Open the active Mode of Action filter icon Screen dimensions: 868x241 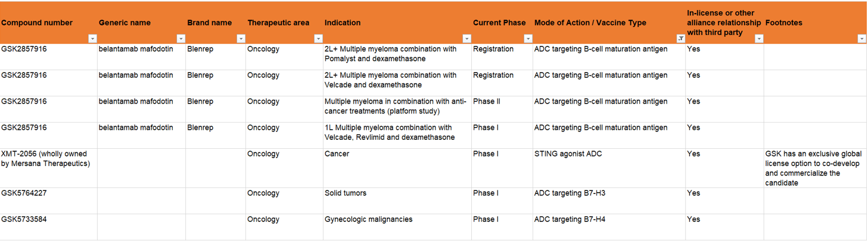pos(680,39)
